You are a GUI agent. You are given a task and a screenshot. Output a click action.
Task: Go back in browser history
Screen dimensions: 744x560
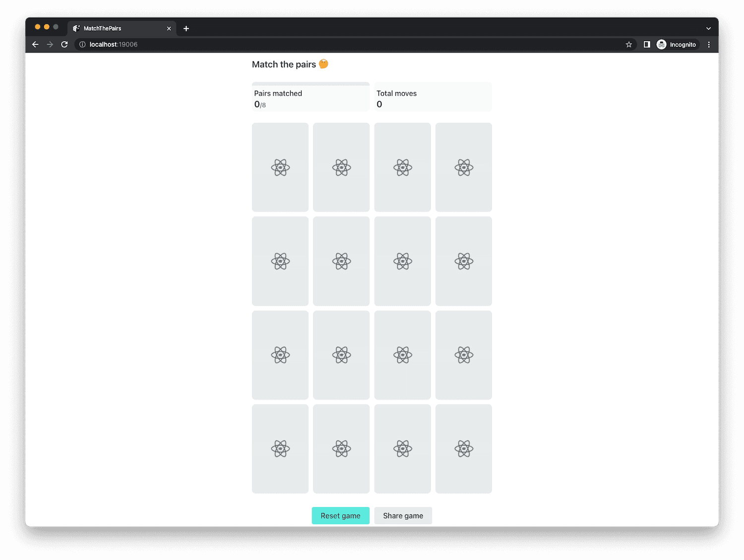point(35,45)
